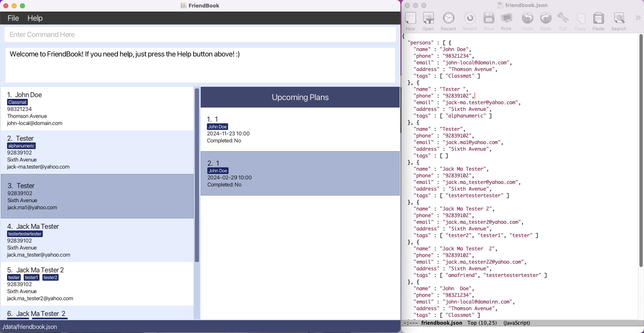This screenshot has width=644, height=333.
Task: Click the Classmat tag on John Doe
Action: coord(17,102)
